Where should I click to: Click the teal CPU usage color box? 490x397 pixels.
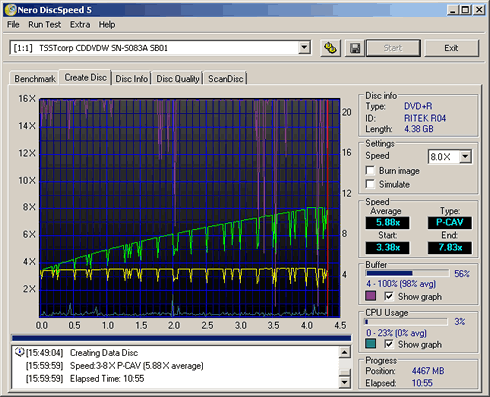(371, 344)
